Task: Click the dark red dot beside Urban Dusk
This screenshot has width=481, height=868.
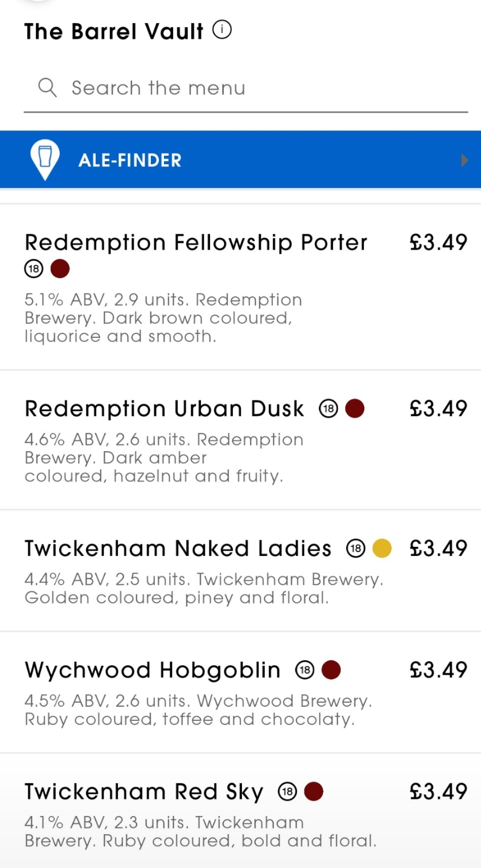Action: (355, 408)
